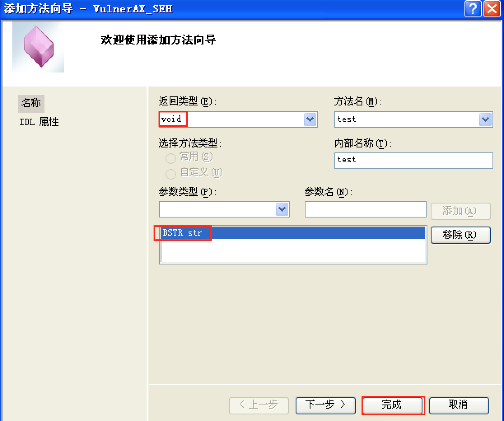Expand the 返回类型 dropdown arrow

[310, 119]
